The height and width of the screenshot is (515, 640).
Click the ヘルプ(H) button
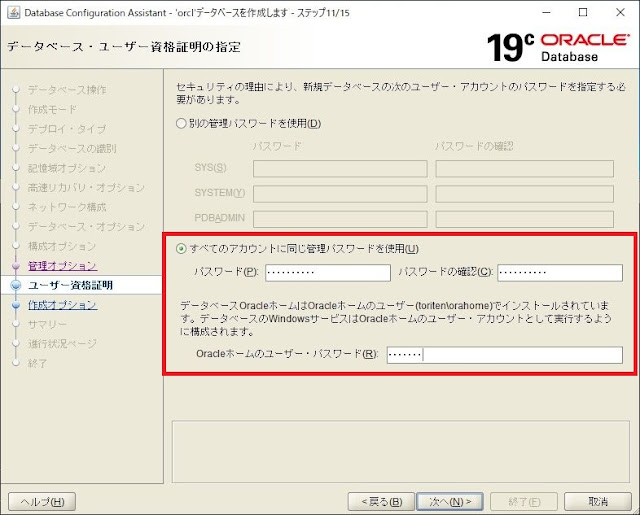42,502
